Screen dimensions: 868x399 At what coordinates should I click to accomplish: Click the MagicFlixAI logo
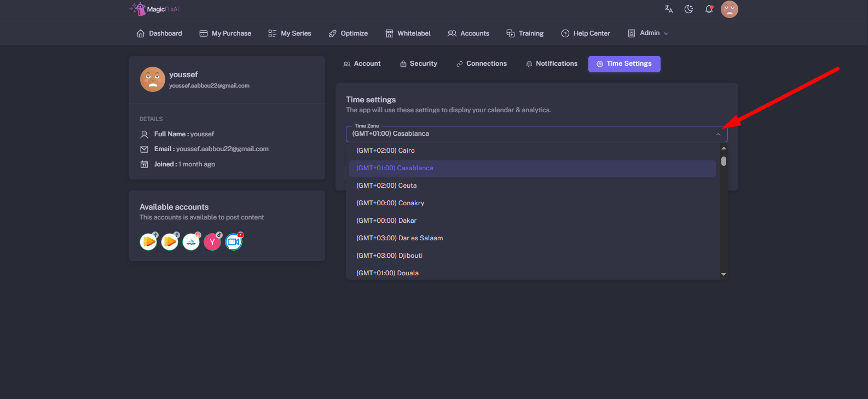[x=154, y=9]
